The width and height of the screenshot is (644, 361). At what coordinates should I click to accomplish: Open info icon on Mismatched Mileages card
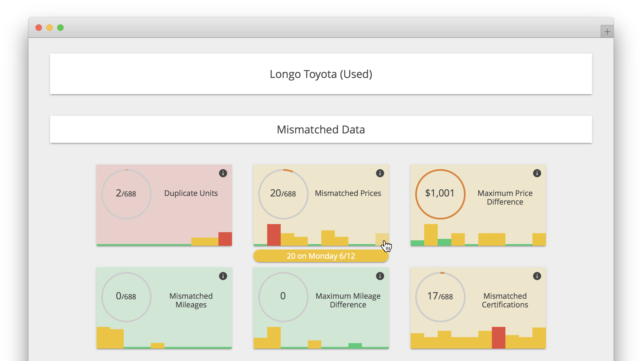pos(223,276)
